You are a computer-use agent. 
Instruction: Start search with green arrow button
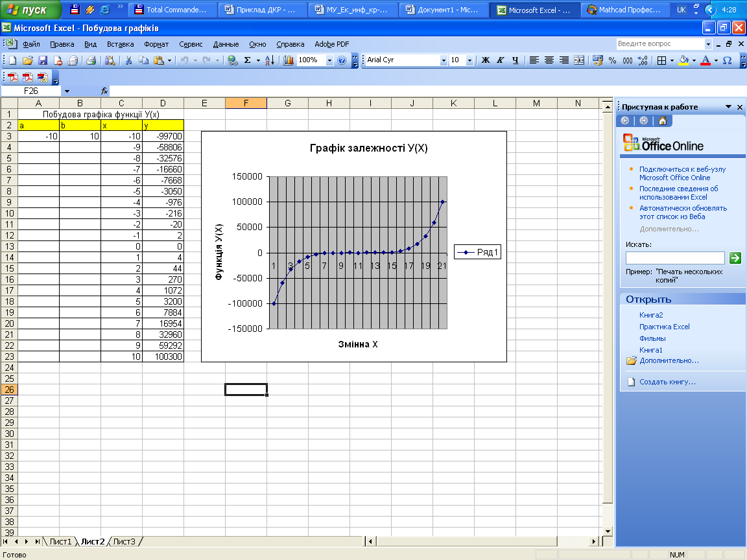pyautogui.click(x=735, y=258)
